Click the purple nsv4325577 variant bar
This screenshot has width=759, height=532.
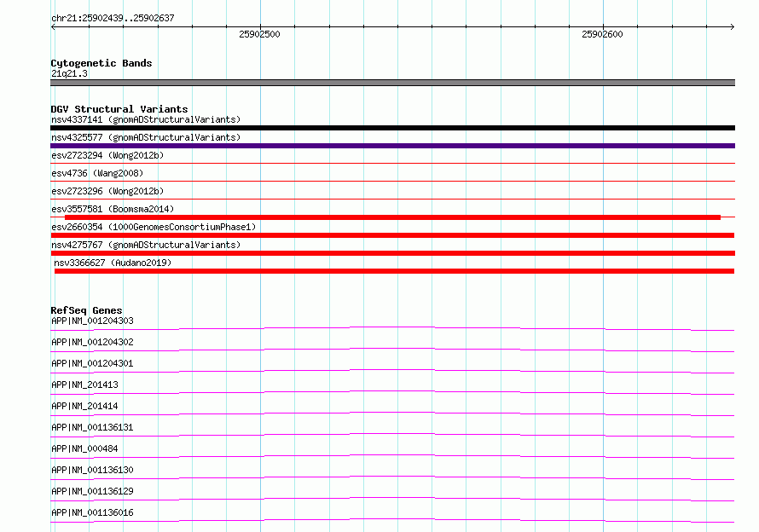click(392, 146)
